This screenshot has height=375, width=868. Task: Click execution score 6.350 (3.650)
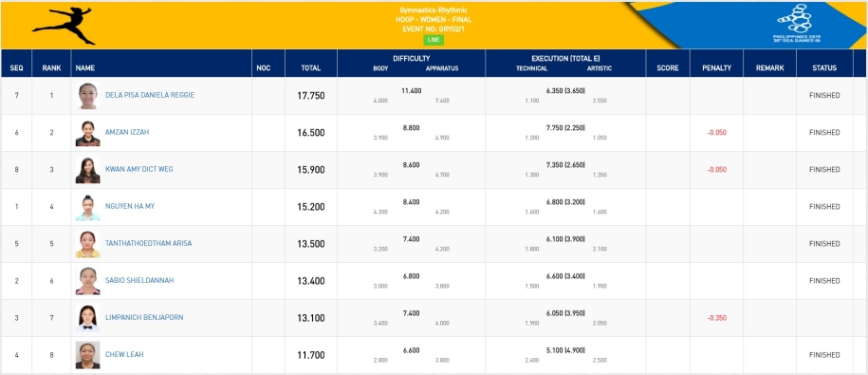click(x=565, y=91)
